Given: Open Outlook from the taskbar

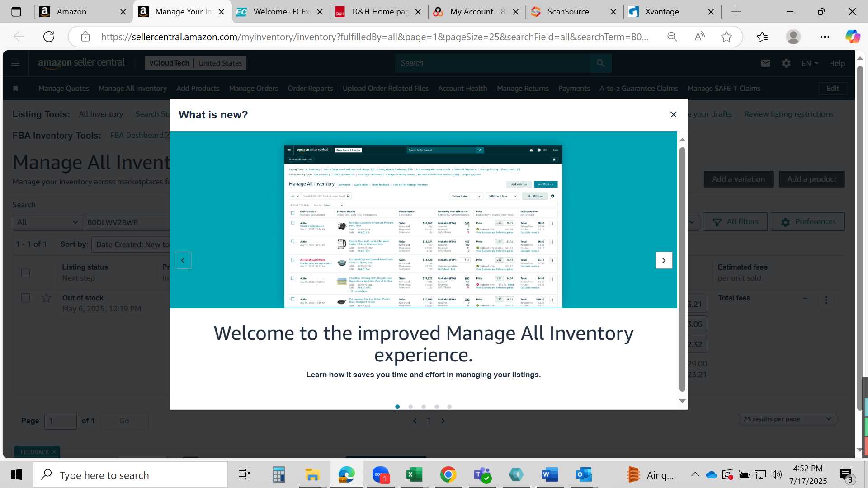Looking at the screenshot, I should pyautogui.click(x=584, y=475).
